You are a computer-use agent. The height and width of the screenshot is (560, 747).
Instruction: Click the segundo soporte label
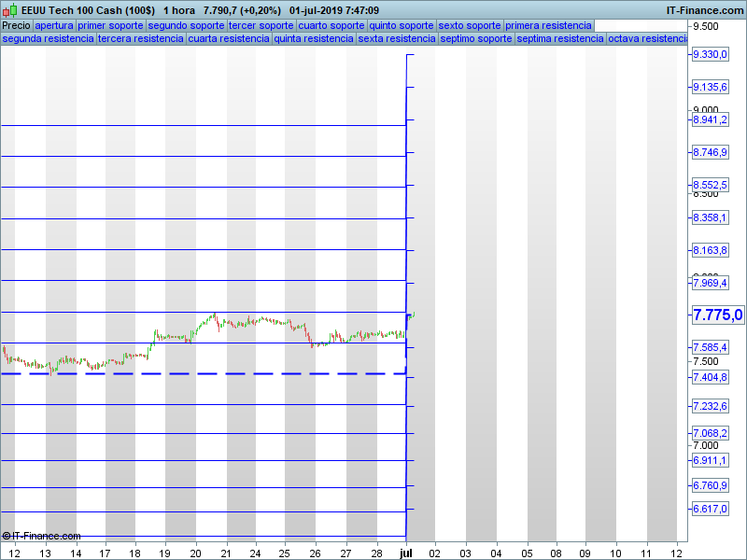point(186,26)
